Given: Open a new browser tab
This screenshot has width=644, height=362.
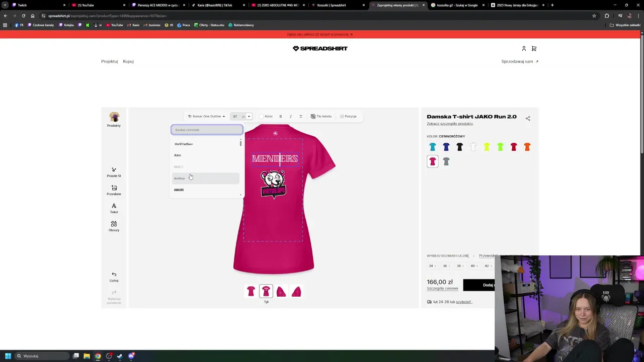Looking at the screenshot, I should 552,5.
